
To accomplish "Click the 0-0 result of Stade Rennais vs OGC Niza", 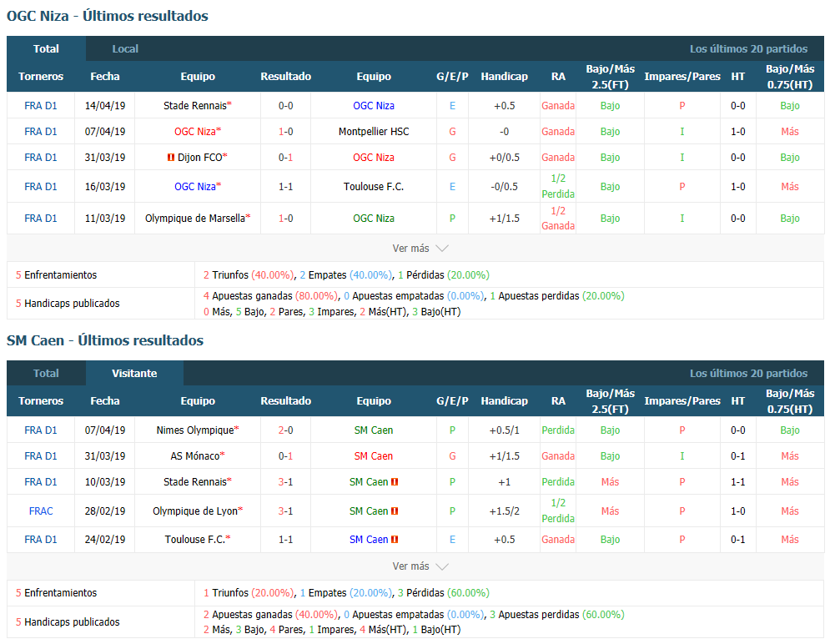I will pos(286,106).
